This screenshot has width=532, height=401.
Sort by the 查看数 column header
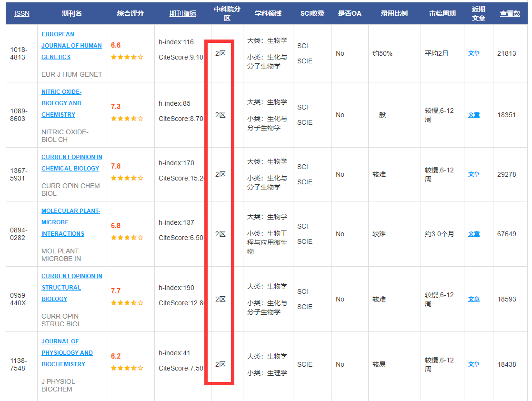[510, 13]
